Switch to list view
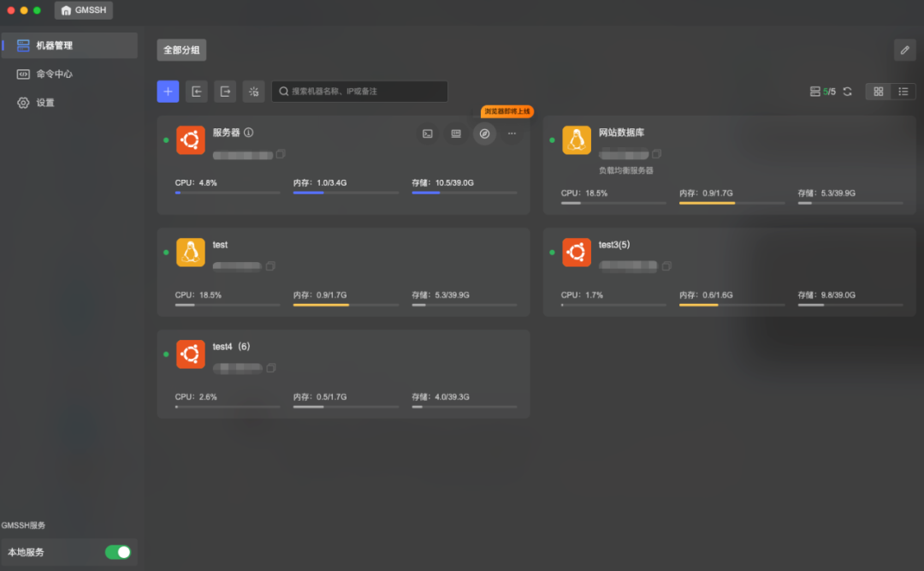 [x=903, y=92]
